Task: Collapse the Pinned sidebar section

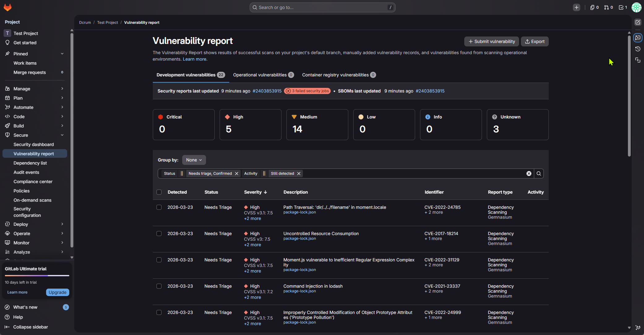Action: click(x=35, y=54)
